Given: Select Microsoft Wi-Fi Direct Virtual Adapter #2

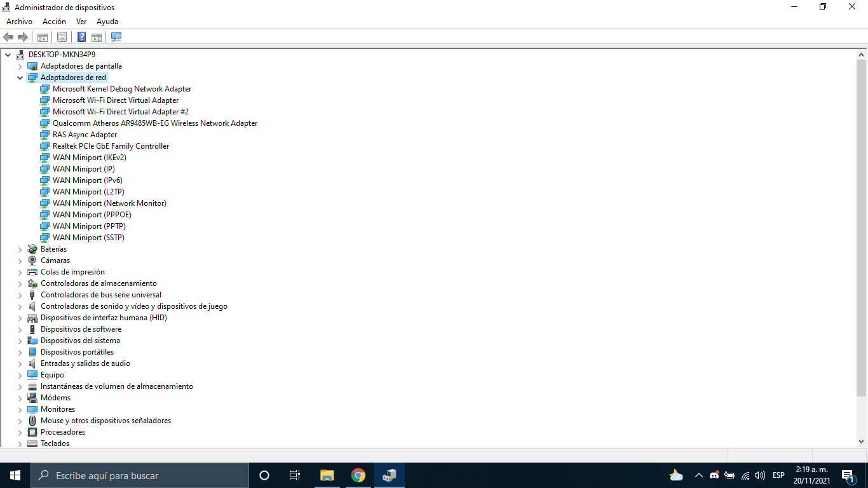Looking at the screenshot, I should click(121, 112).
